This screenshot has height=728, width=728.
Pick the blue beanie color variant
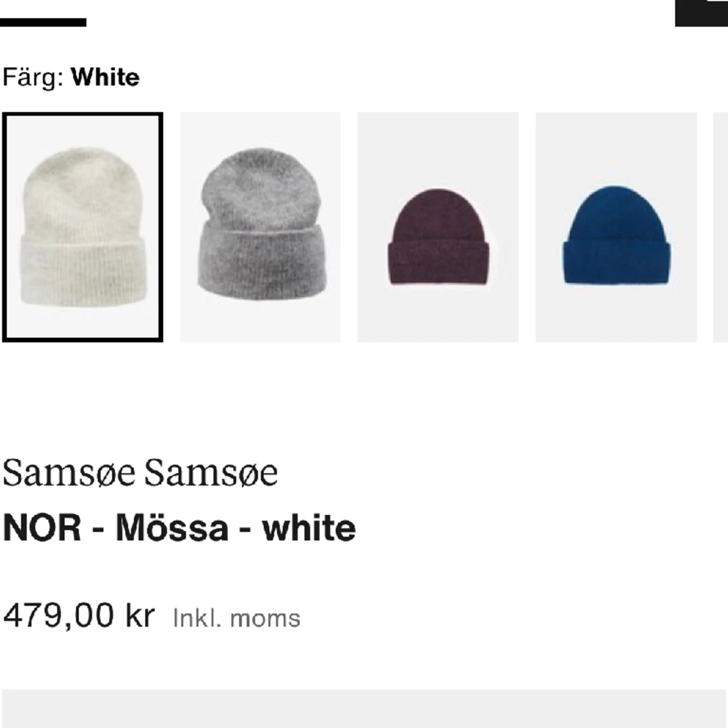tap(615, 225)
